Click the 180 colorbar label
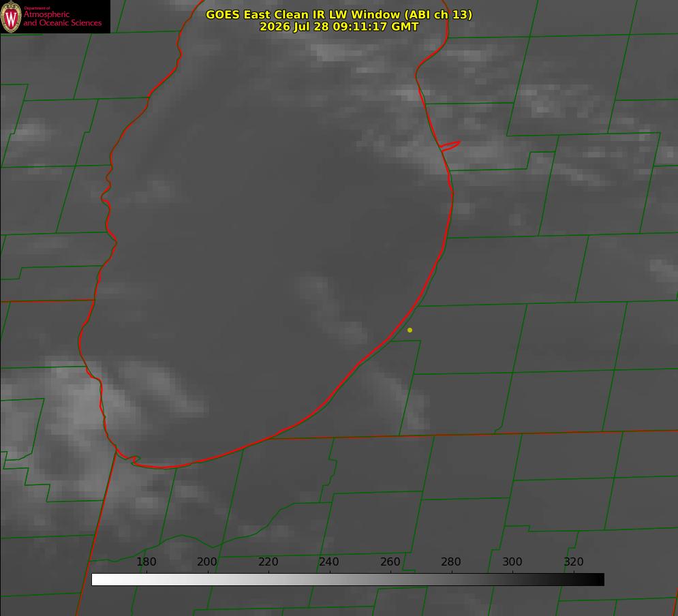 146,561
